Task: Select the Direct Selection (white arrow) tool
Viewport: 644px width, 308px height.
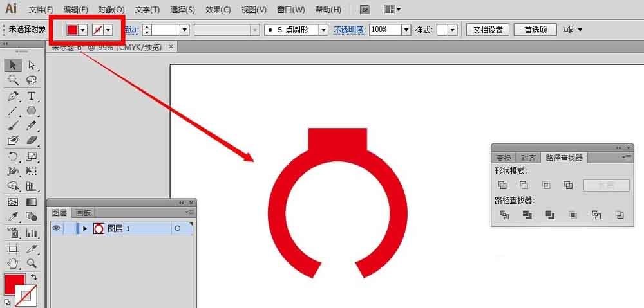Action: tap(31, 65)
